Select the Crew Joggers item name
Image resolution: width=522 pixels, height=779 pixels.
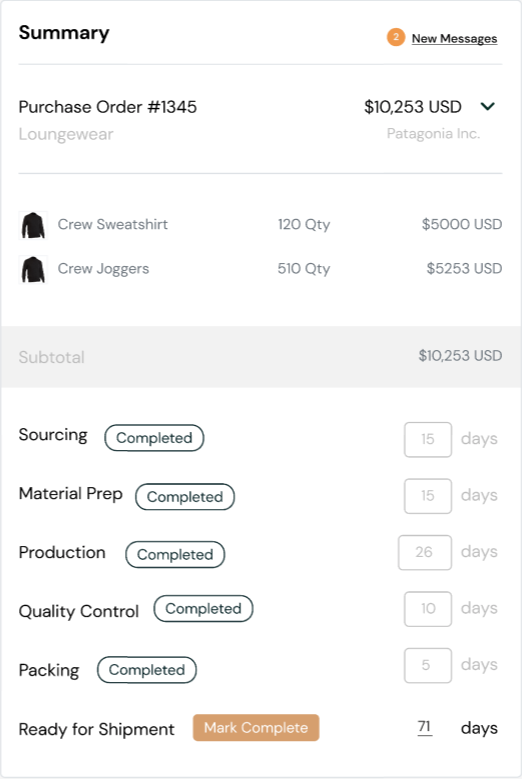tap(103, 269)
